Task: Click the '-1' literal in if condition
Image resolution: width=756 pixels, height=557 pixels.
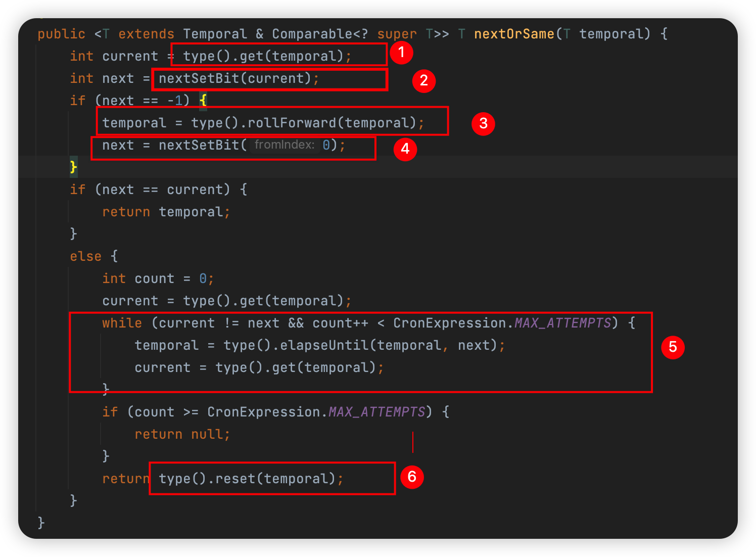Action: coord(174,101)
